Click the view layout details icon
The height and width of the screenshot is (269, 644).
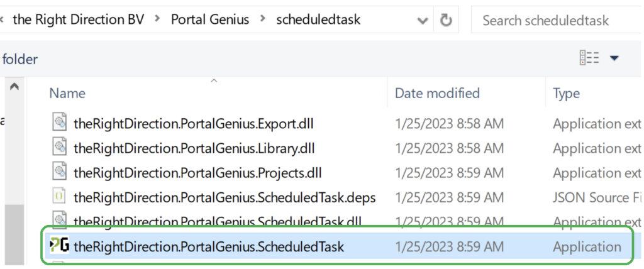click(589, 58)
